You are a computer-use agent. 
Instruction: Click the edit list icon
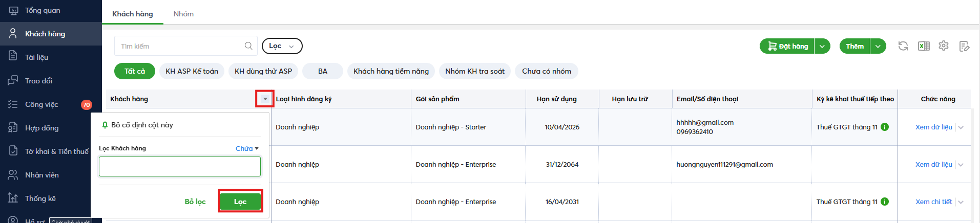pyautogui.click(x=964, y=46)
